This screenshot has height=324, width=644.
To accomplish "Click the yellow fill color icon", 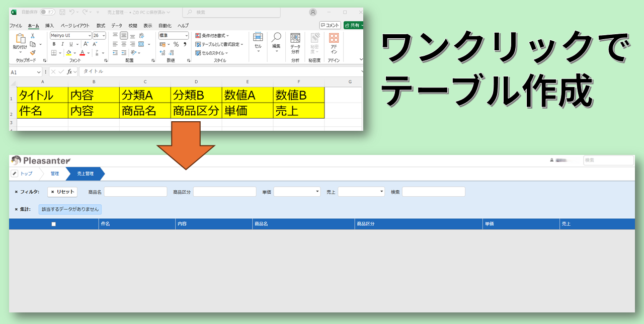I will click(x=68, y=52).
